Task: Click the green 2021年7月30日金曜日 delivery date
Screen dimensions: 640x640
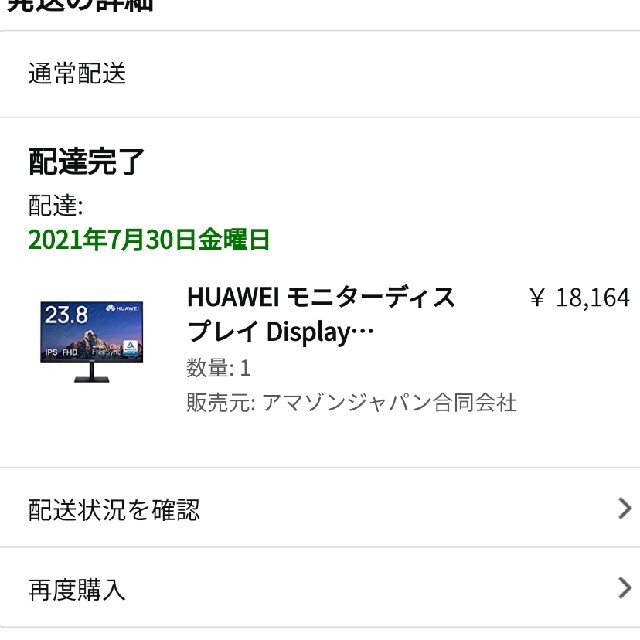Action: pos(149,240)
